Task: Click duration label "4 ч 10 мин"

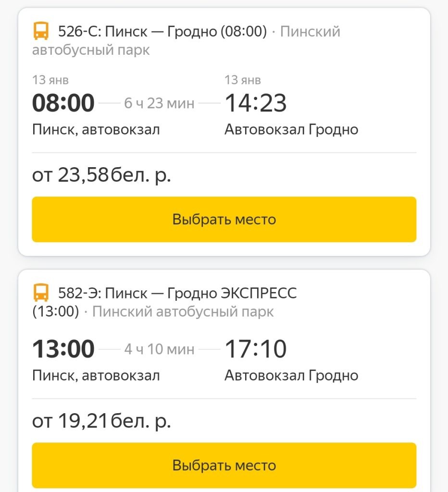Action: (159, 349)
